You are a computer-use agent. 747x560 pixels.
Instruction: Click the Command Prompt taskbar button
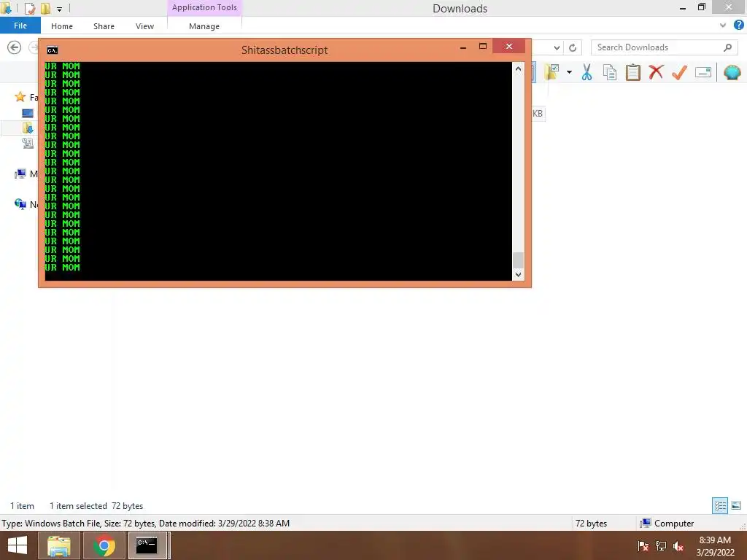147,545
